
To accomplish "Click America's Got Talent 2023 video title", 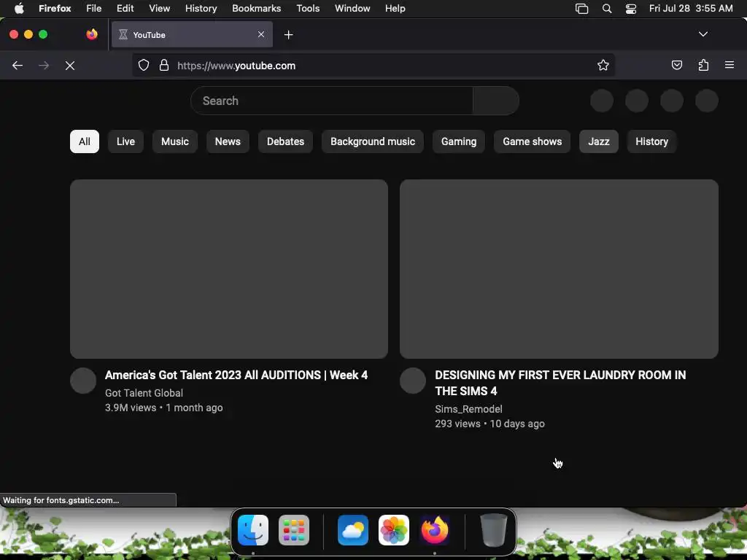I will (236, 376).
